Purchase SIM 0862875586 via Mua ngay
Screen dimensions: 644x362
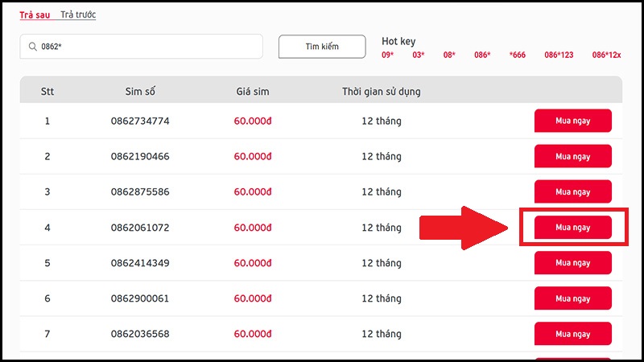572,192
